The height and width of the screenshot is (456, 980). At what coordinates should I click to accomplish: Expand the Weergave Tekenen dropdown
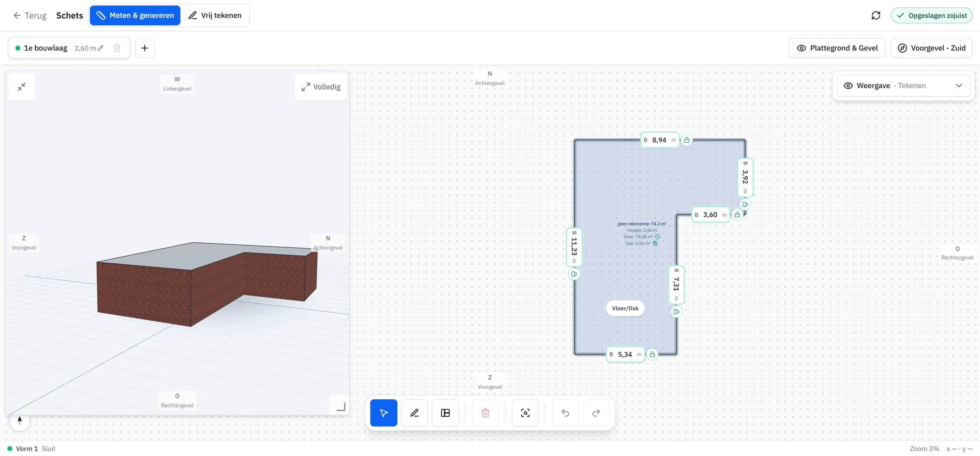904,86
